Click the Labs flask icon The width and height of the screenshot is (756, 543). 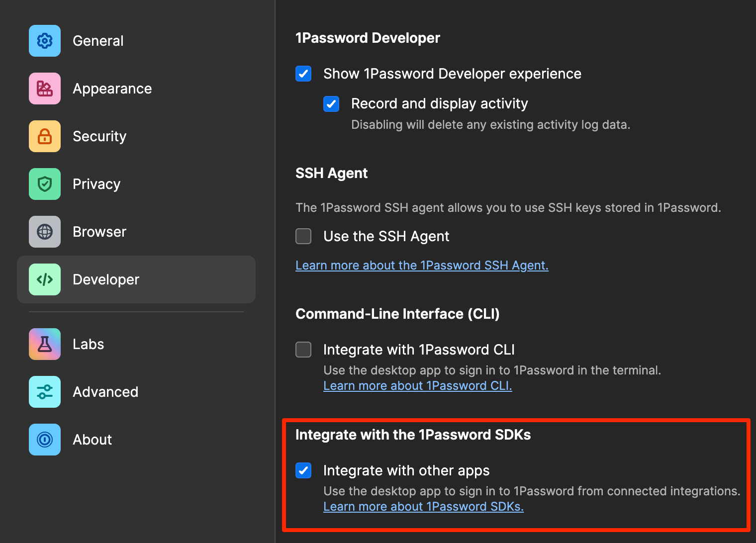pos(44,344)
